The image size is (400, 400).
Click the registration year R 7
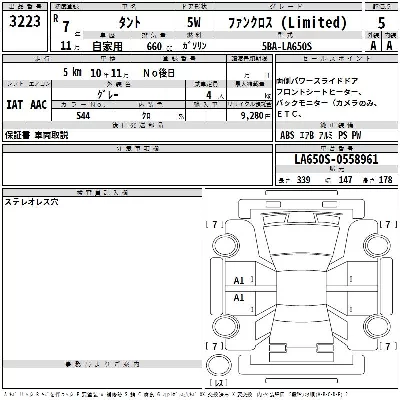click(62, 23)
